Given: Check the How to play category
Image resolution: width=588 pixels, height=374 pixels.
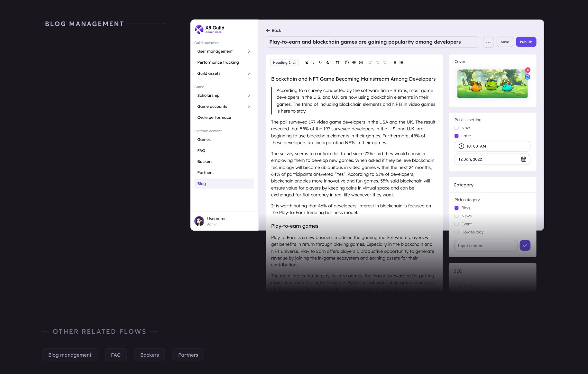Looking at the screenshot, I should [456, 232].
